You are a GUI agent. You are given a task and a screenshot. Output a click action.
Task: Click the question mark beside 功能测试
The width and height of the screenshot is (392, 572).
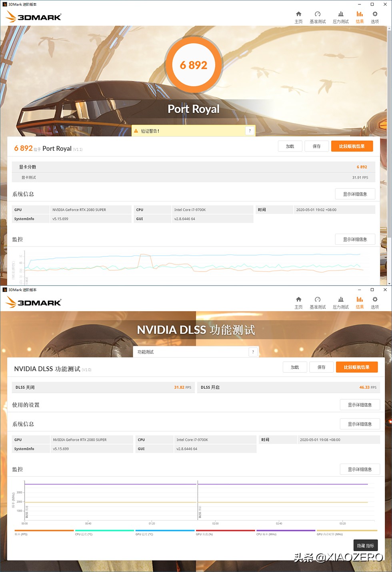253,352
